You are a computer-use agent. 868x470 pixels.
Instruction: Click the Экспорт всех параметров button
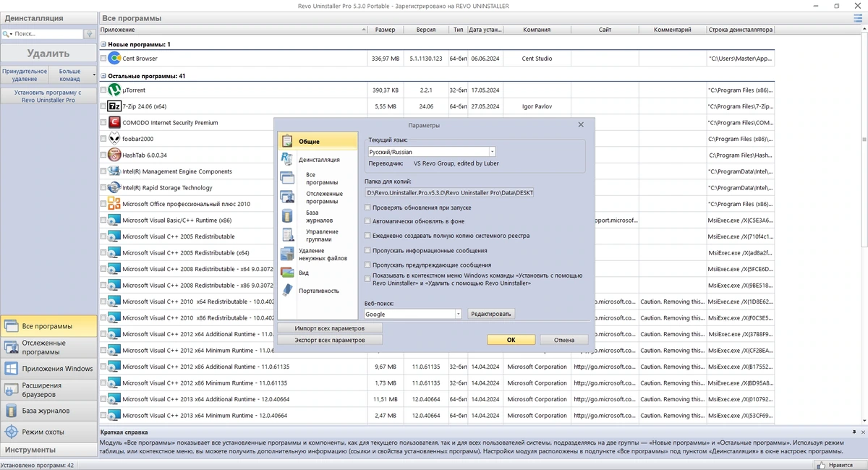tap(330, 340)
